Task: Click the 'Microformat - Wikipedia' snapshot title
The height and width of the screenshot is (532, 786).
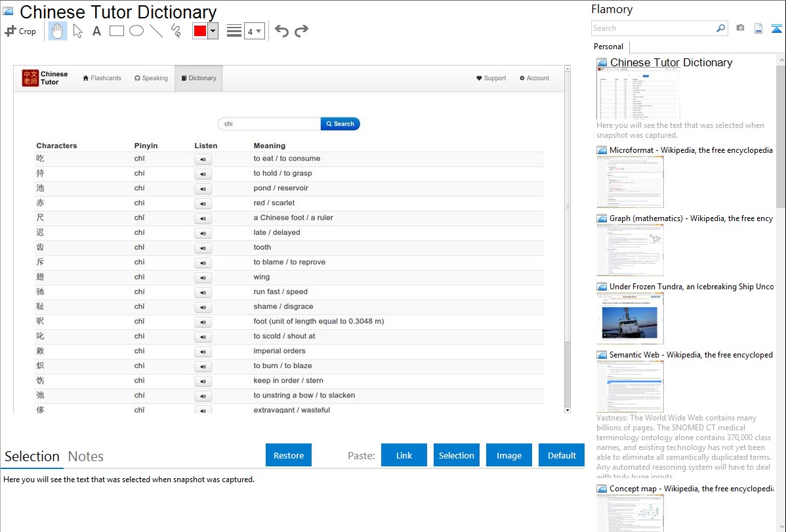Action: (x=691, y=150)
